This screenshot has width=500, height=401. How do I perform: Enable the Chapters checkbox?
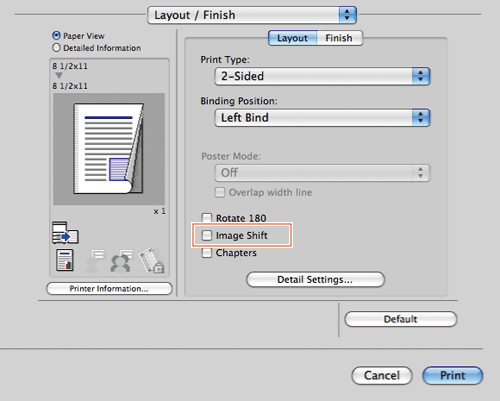[x=207, y=253]
